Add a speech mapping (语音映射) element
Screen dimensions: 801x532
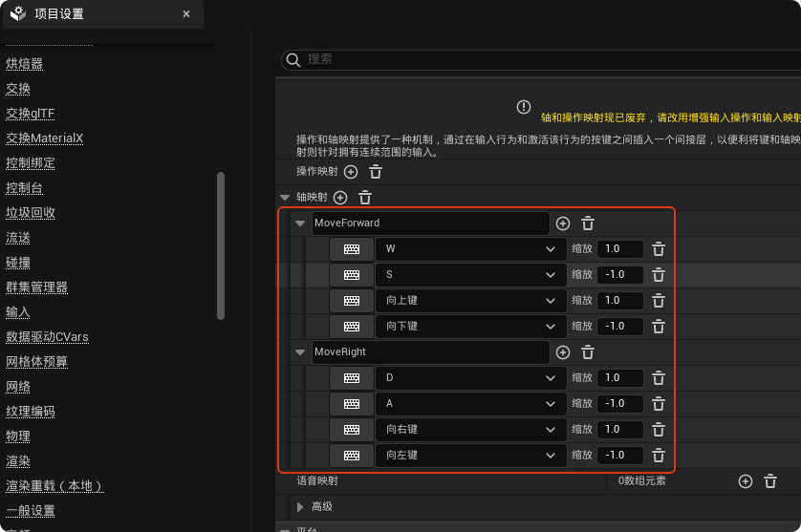coord(746,481)
